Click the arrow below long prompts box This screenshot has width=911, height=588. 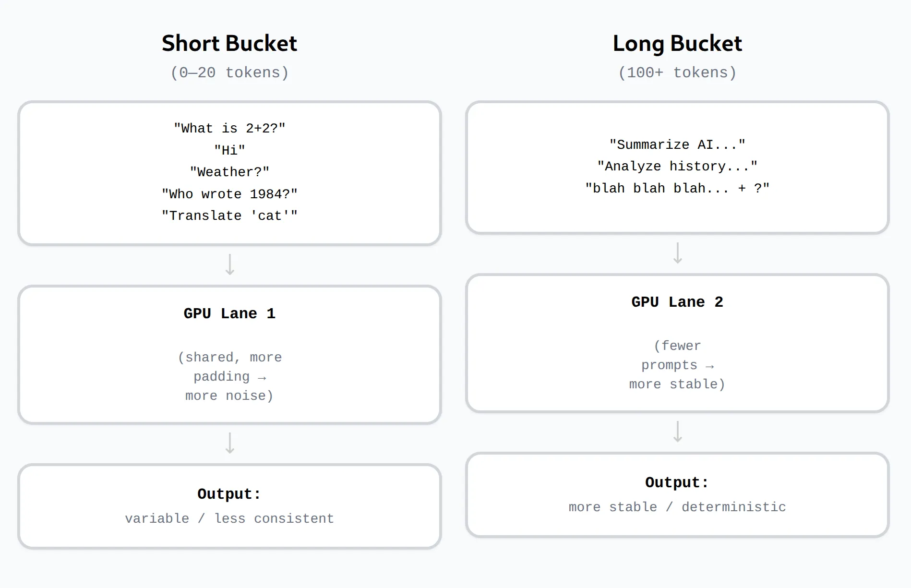coord(677,253)
